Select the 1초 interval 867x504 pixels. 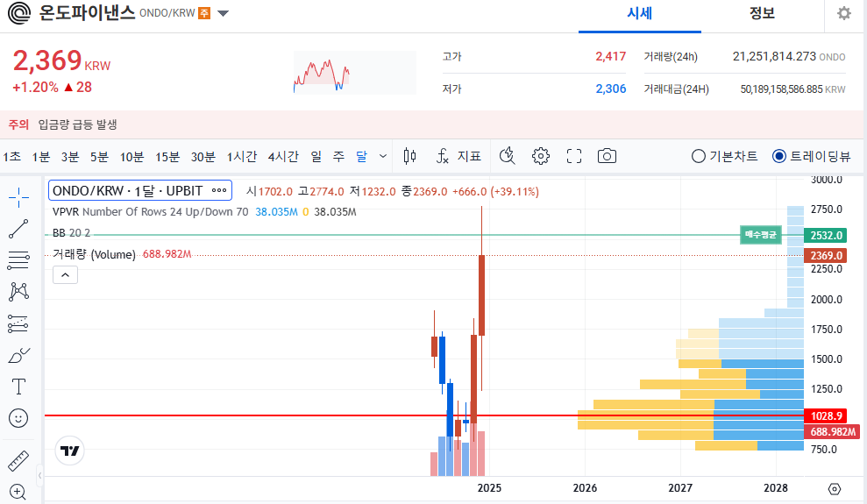click(x=11, y=156)
